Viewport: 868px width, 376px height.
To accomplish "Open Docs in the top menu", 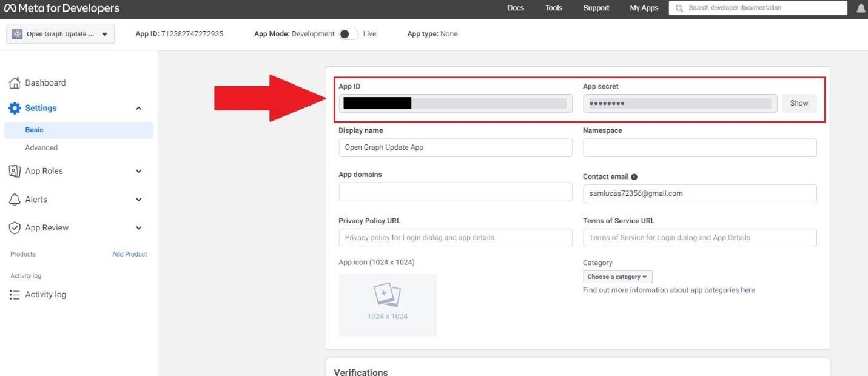I will [516, 8].
